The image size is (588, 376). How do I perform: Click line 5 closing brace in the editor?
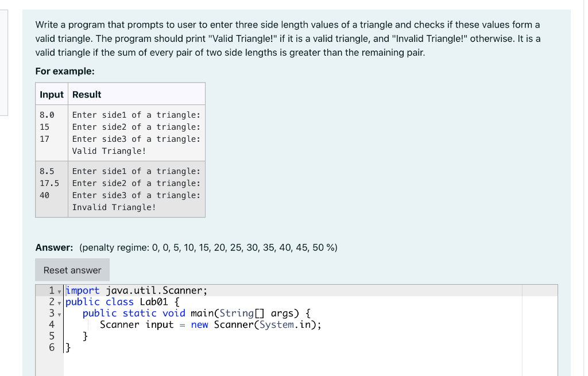point(84,336)
